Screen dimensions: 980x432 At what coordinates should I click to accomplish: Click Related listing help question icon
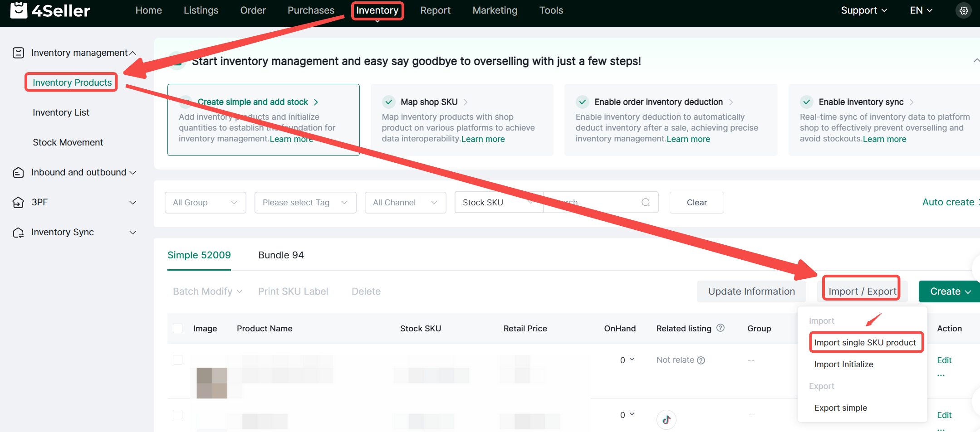720,328
